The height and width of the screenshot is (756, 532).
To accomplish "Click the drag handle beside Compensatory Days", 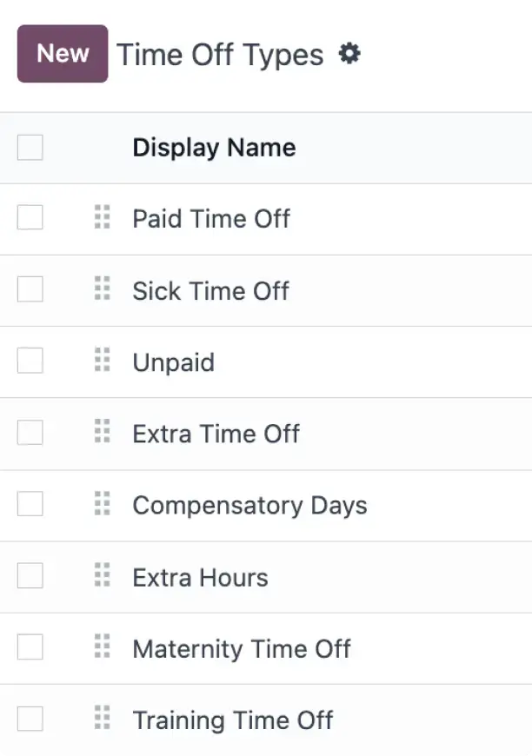I will pos(103,504).
